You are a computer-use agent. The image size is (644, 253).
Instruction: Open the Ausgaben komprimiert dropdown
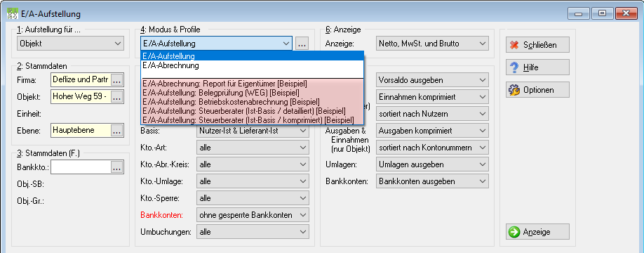(x=432, y=131)
